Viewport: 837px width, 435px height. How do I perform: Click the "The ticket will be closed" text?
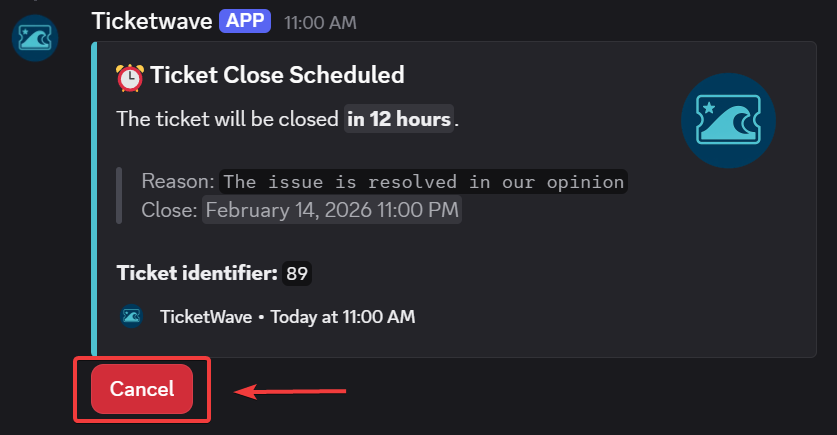click(x=227, y=119)
